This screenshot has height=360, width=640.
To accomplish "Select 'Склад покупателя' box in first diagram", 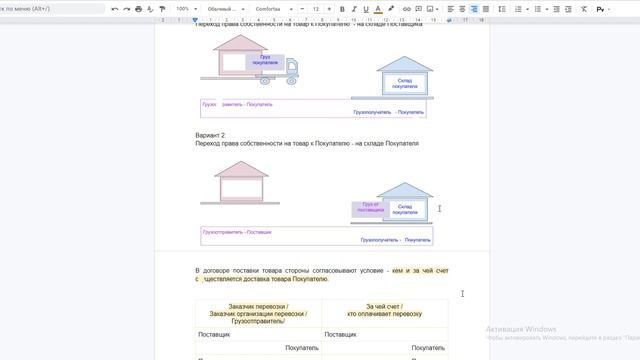I will coord(404,84).
